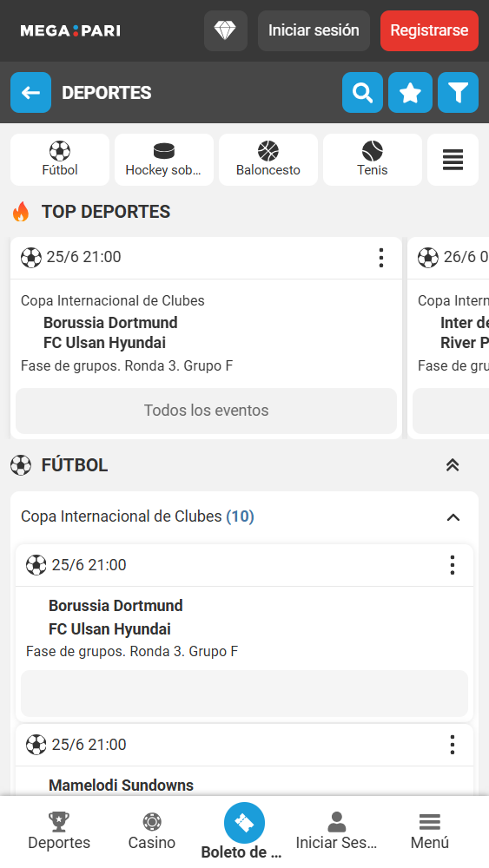Click the Mega Pari logo
Screen dimensions: 489x868
pos(70,30)
